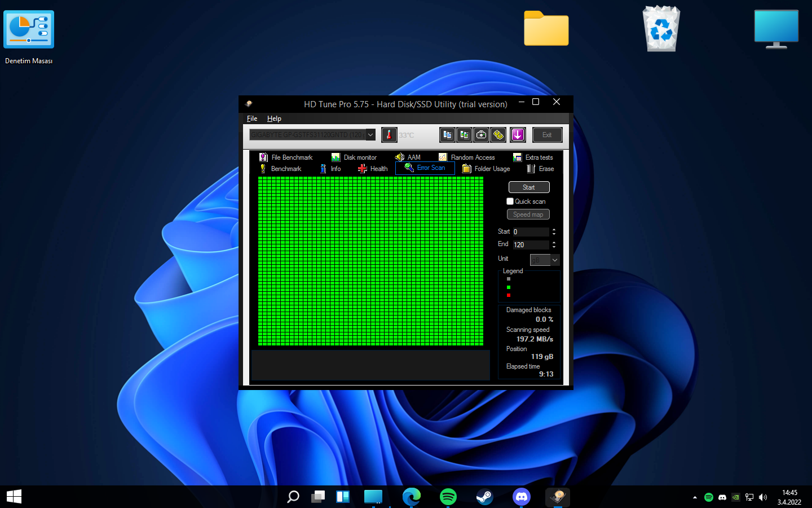Open Denetim Masası desktop shortcut
The width and height of the screenshot is (812, 508).
pos(29,37)
